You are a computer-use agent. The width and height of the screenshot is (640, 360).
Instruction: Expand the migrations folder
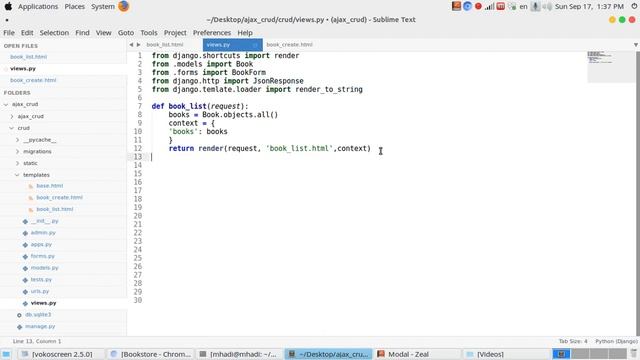(18, 151)
